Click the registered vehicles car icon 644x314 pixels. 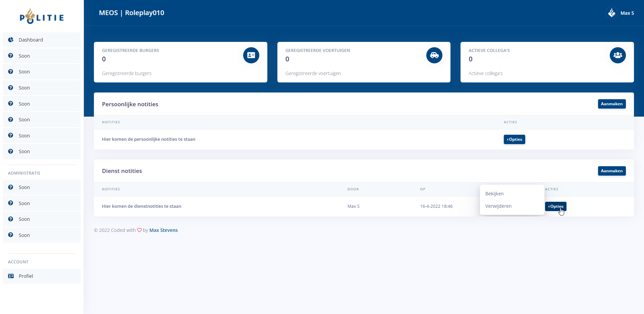point(434,55)
